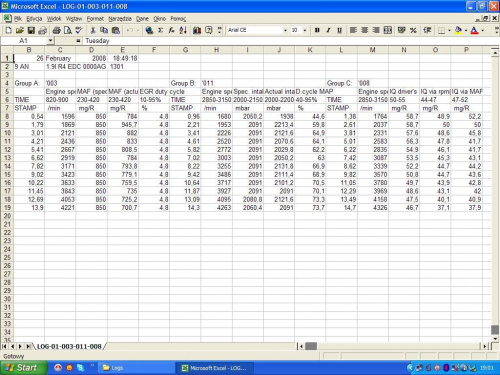
Task: Open the Windows Start button
Action: [23, 368]
